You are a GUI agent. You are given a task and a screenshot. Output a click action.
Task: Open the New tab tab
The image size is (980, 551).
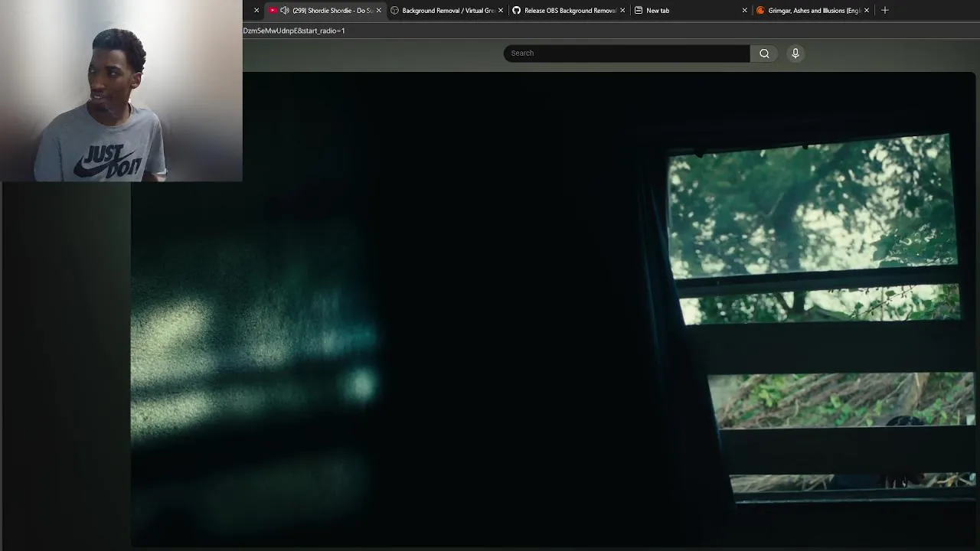coord(691,10)
